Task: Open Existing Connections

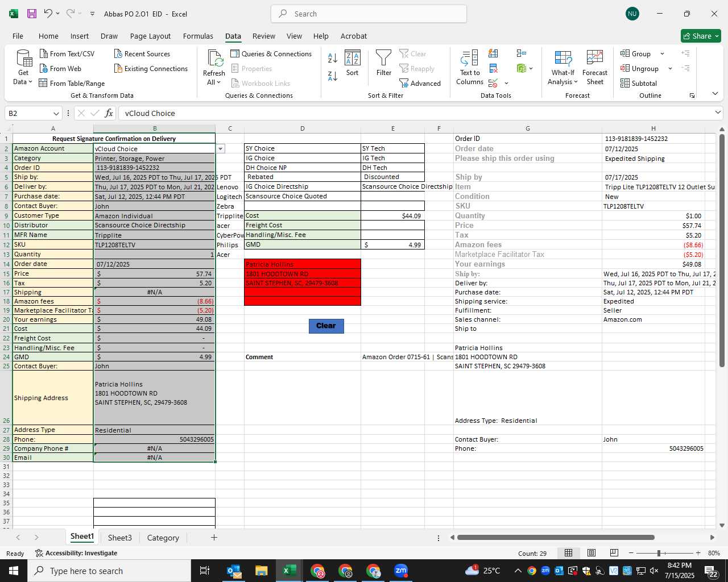Action: pyautogui.click(x=151, y=68)
